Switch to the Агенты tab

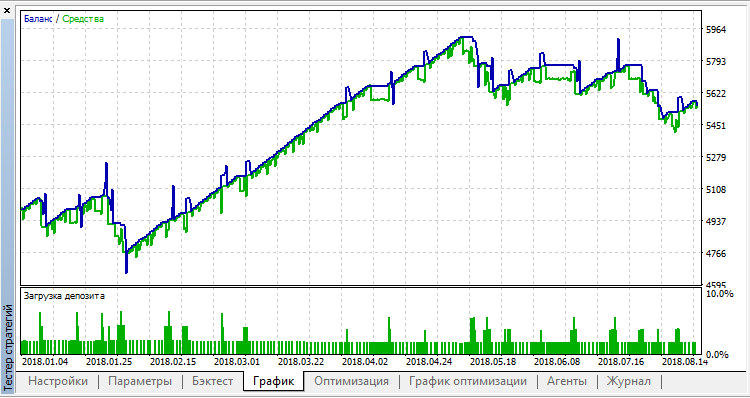click(567, 381)
